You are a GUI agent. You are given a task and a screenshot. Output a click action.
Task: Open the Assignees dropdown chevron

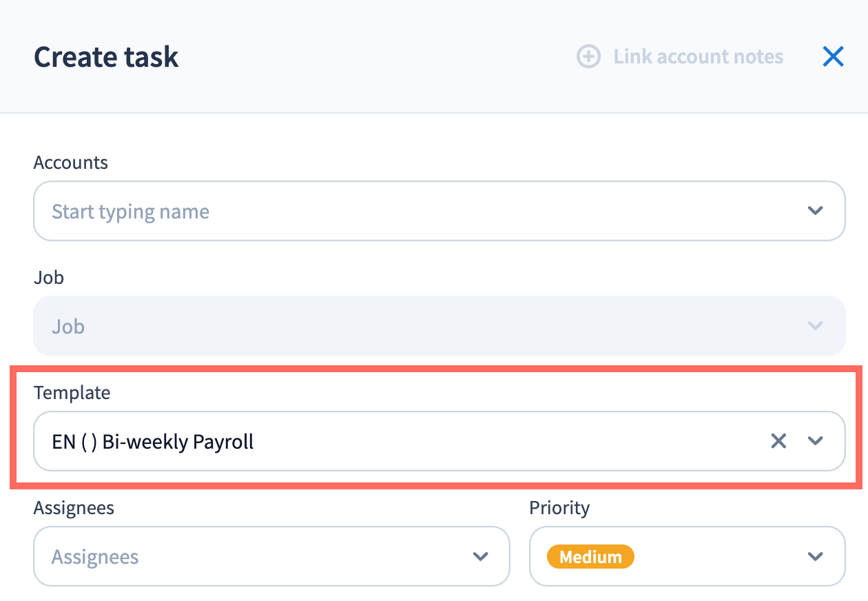click(480, 556)
